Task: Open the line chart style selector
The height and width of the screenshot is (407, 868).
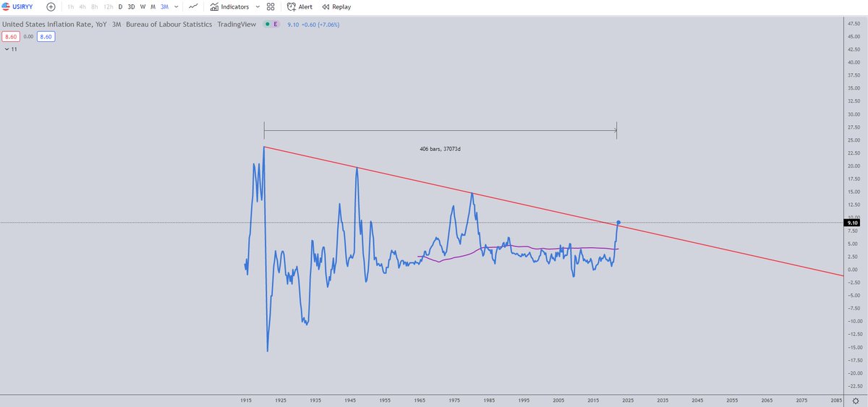Action: 193,7
